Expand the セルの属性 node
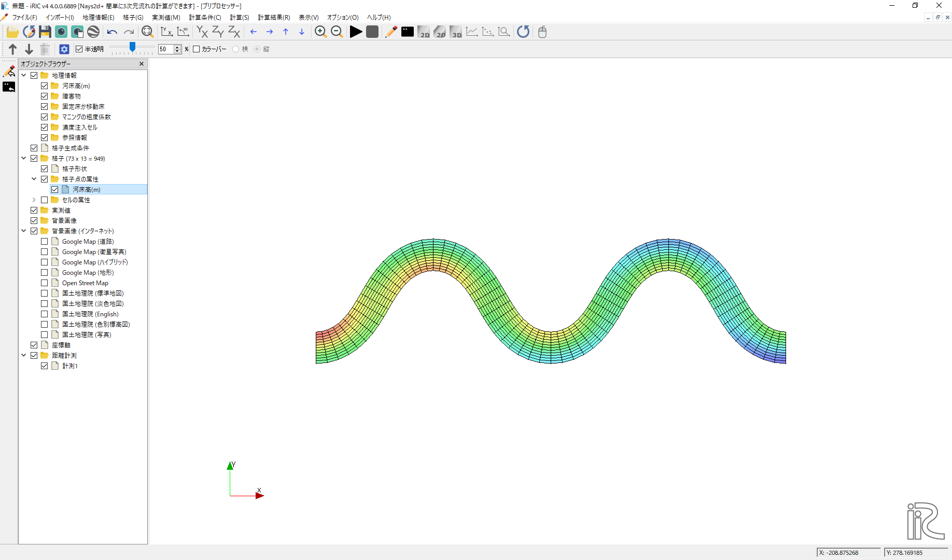The image size is (952, 560). coord(34,200)
